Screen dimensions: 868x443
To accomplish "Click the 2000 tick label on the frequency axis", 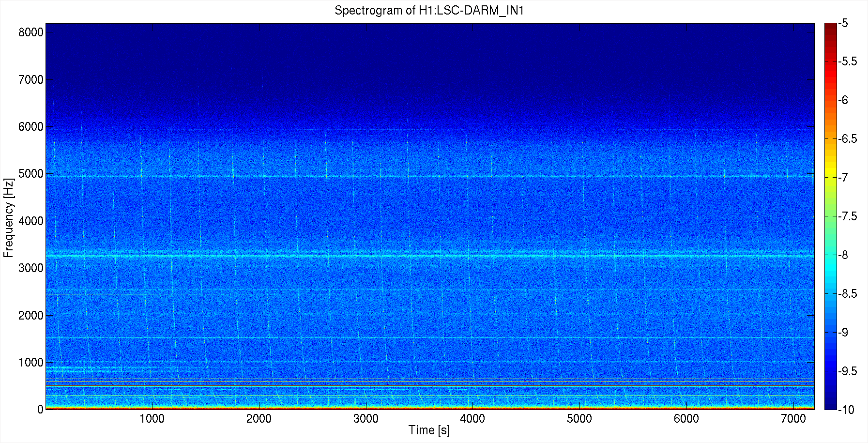I will pyautogui.click(x=31, y=316).
